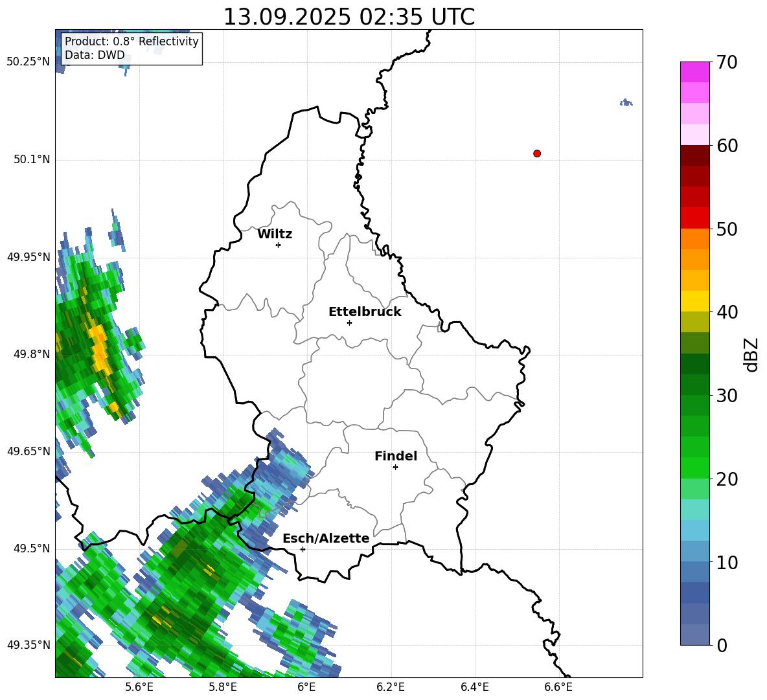Click the magenta top segment of the colorbar
The height and width of the screenshot is (700, 767).
[694, 72]
